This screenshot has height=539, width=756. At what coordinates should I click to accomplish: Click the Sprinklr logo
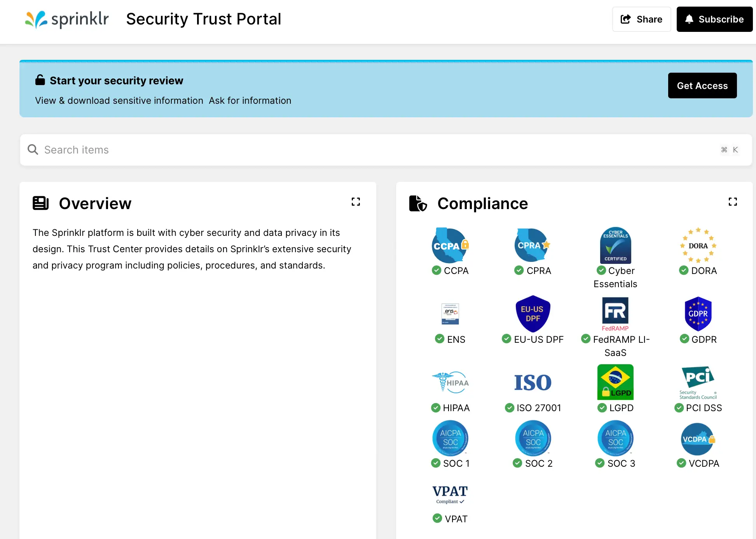(66, 19)
